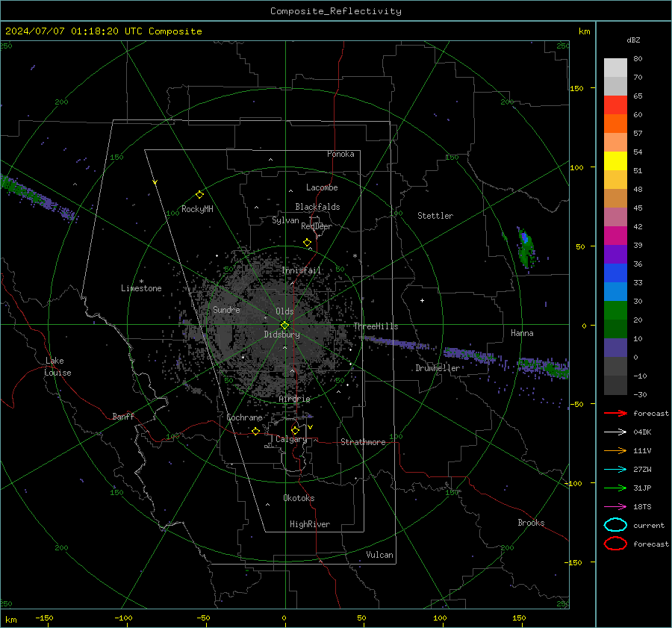Pick the green 20-30 dBZ color swatch
Viewport: 672px width, 628px height.
(615, 311)
